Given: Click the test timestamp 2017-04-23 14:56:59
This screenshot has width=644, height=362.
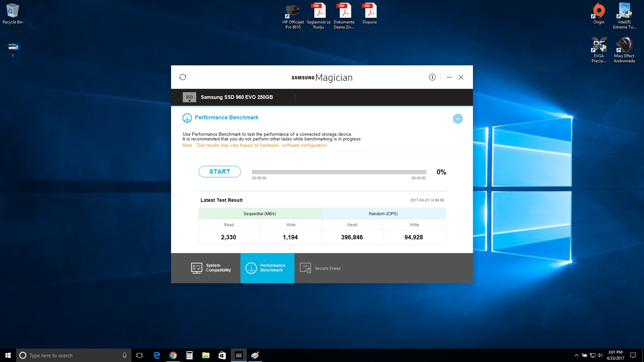Looking at the screenshot, I should [x=427, y=200].
